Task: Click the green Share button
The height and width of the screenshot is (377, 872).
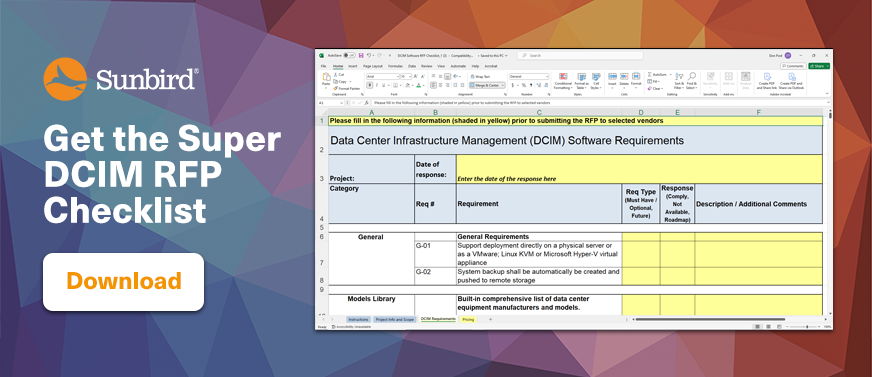Action: [819, 66]
